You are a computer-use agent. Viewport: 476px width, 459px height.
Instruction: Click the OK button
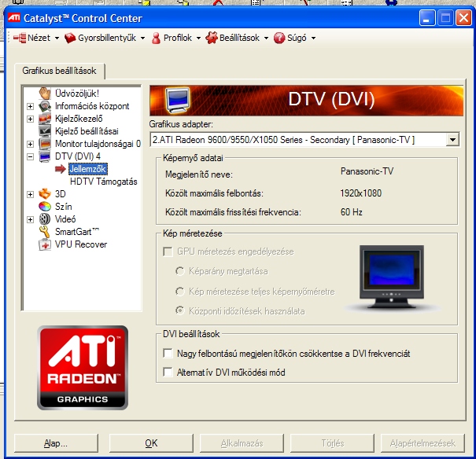click(x=151, y=443)
